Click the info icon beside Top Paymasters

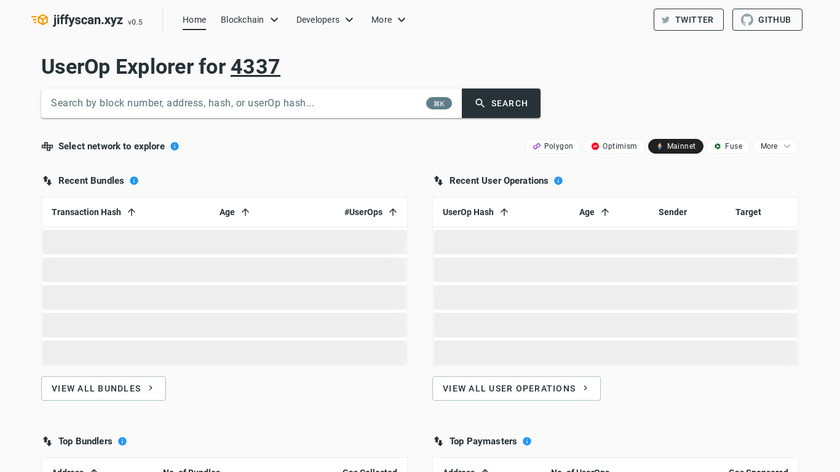527,441
